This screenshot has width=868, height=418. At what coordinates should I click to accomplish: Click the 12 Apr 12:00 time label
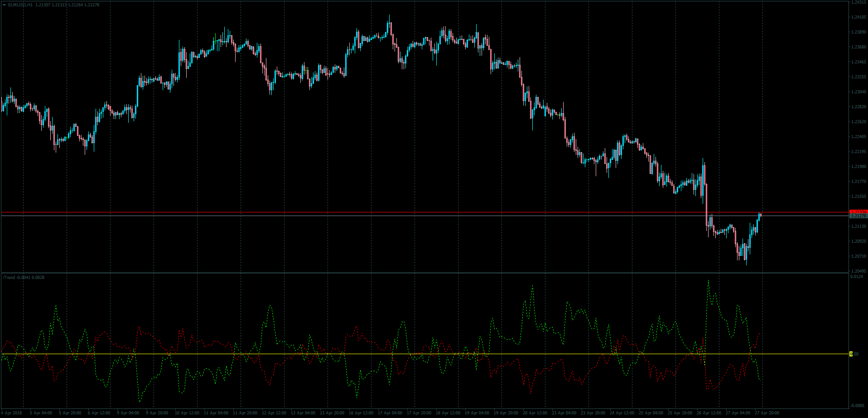(x=274, y=413)
